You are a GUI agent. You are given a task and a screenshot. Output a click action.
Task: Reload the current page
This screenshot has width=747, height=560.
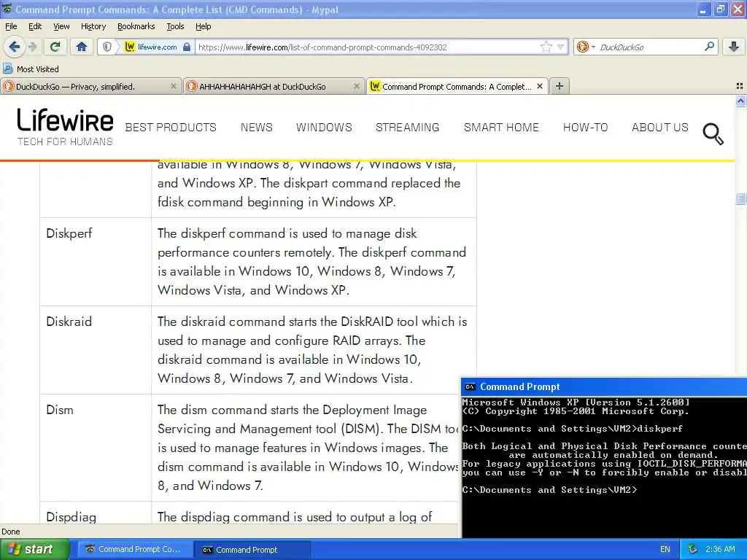coord(55,47)
